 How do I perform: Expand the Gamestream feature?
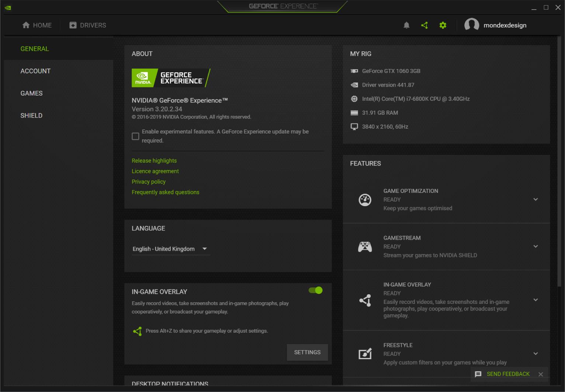[536, 246]
